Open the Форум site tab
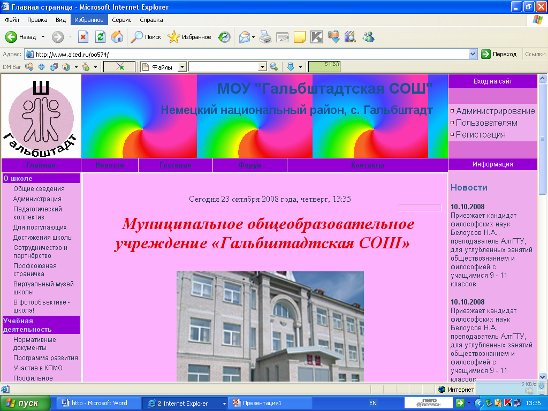This screenshot has height=411, width=548. (250, 165)
